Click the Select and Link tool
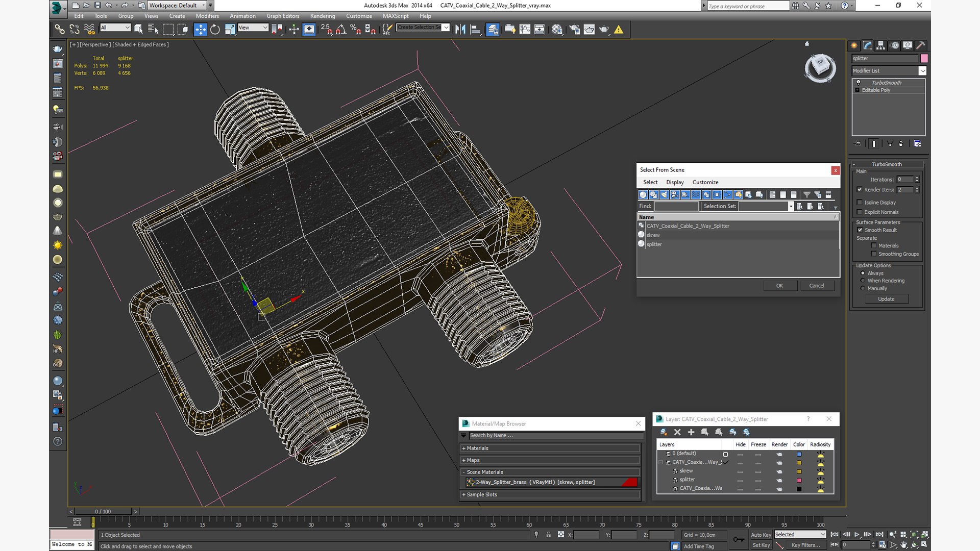Screen dimensions: 980x551 pyautogui.click(x=60, y=30)
